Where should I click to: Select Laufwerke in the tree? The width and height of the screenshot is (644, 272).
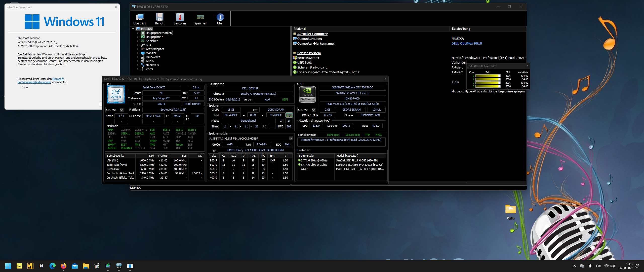point(153,57)
